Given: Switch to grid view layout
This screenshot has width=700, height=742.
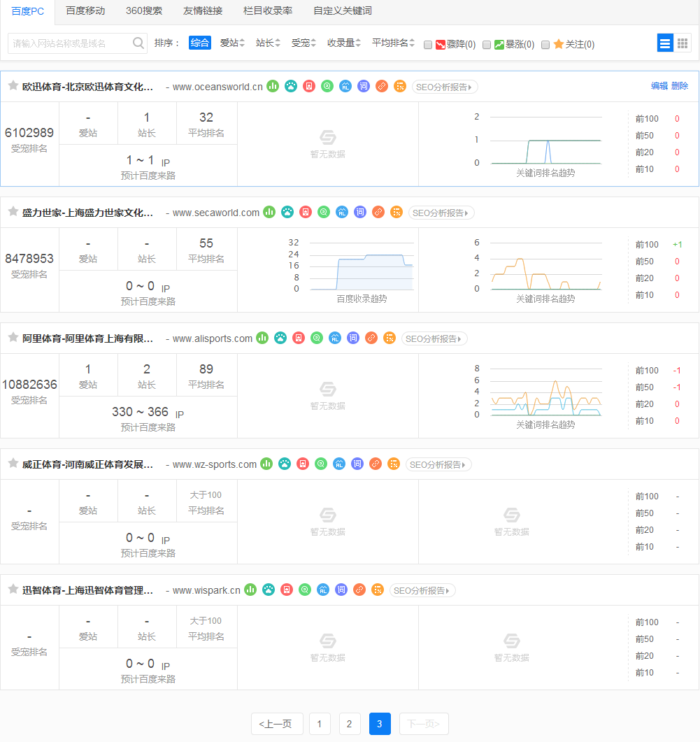Looking at the screenshot, I should (683, 43).
